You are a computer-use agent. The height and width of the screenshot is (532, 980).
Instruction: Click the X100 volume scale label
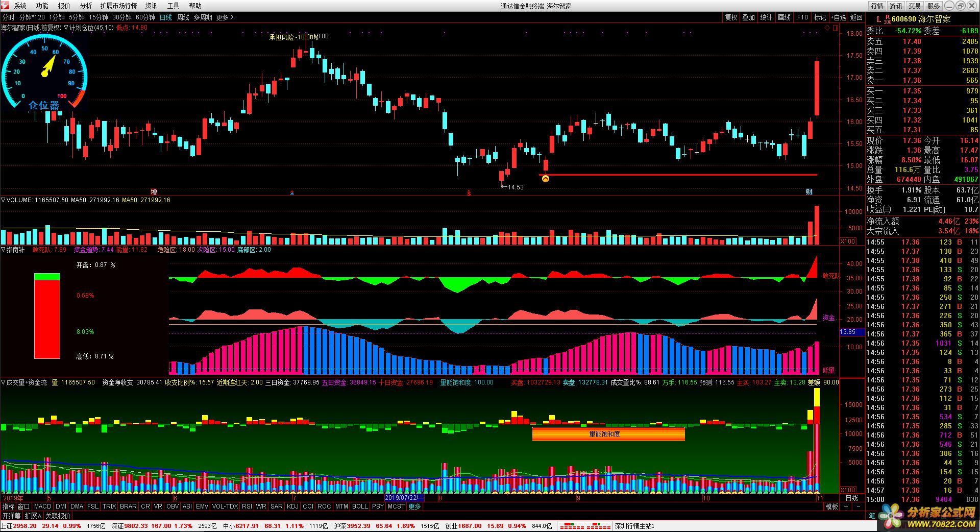coord(848,241)
